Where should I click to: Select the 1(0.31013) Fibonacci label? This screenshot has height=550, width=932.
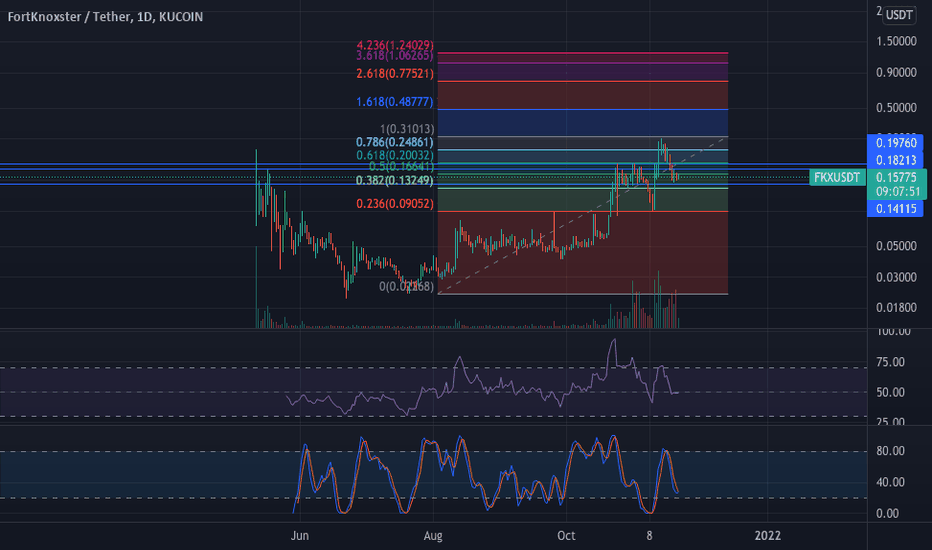tap(407, 128)
